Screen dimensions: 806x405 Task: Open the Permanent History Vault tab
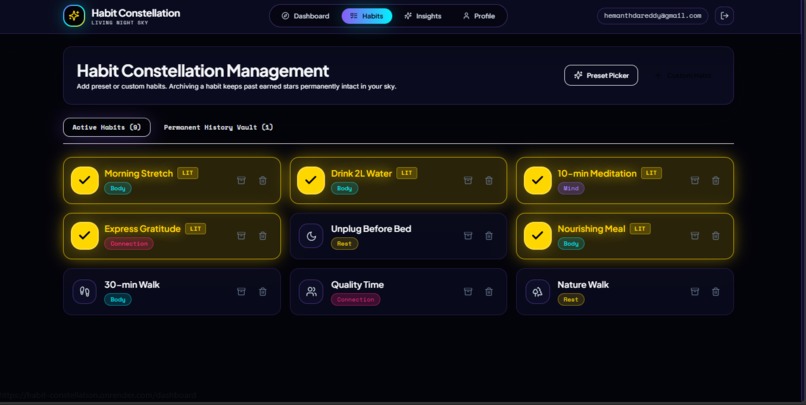pos(218,127)
